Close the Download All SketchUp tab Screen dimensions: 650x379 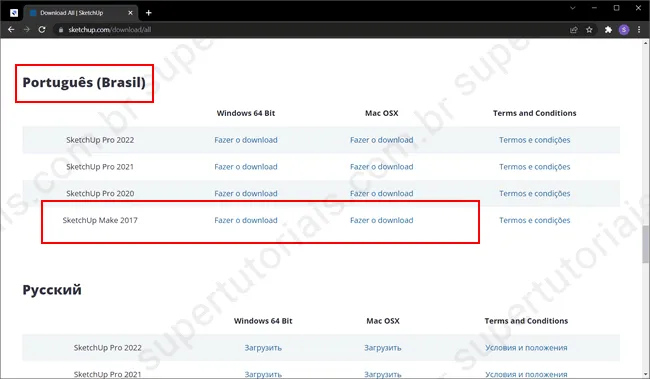click(130, 13)
